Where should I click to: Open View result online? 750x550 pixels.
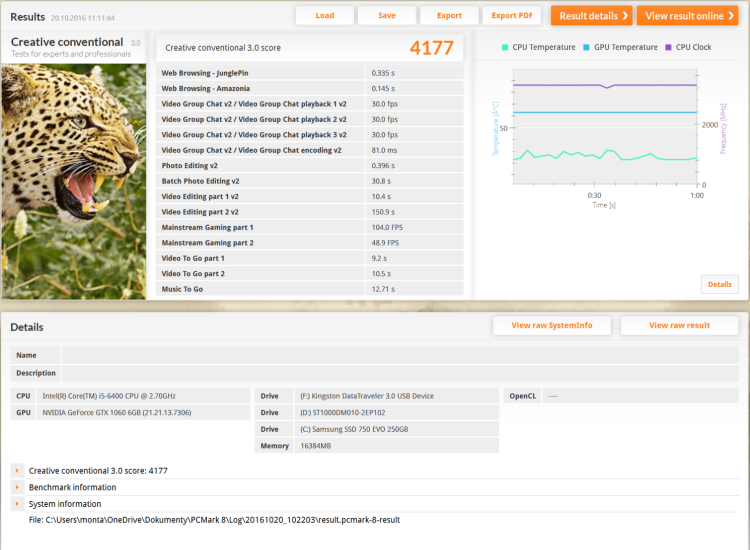[687, 16]
